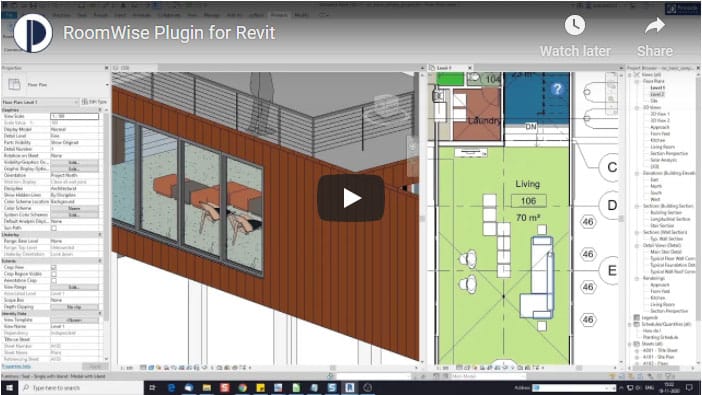Expand the Schedules/Quantities tree node

coord(630,324)
